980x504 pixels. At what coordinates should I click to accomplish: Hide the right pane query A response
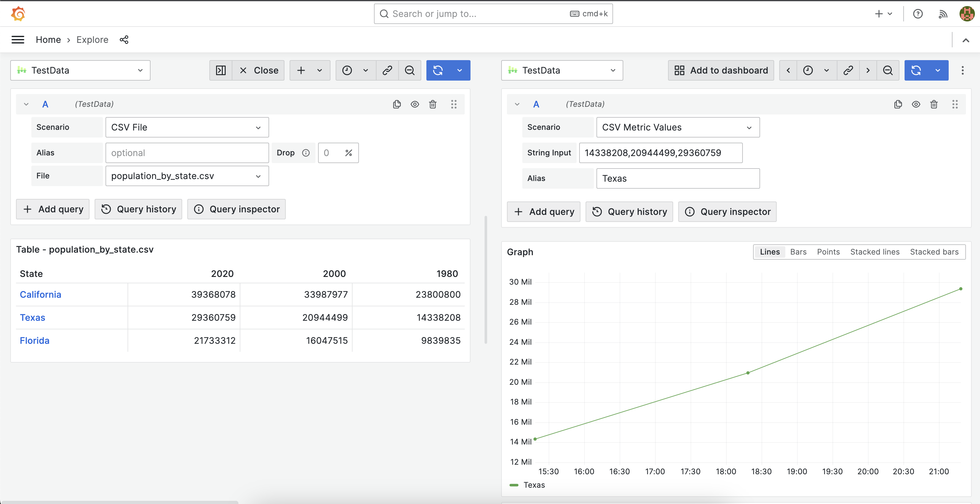916,104
